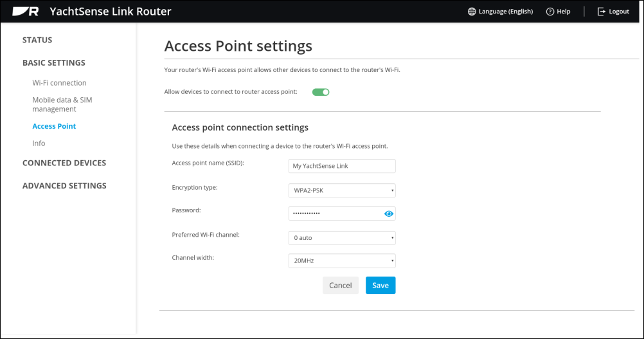644x339 pixels.
Task: Expand the Preferred Wi-Fi channel dropdown
Action: [342, 237]
